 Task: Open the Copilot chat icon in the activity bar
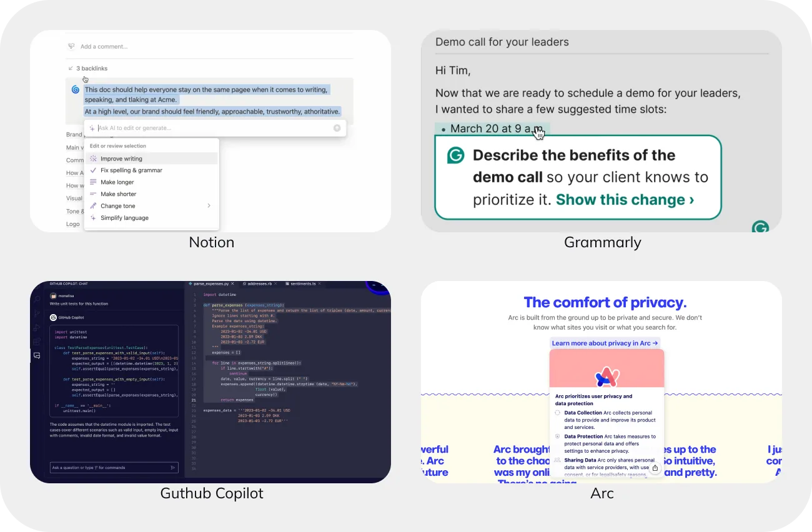(x=37, y=355)
